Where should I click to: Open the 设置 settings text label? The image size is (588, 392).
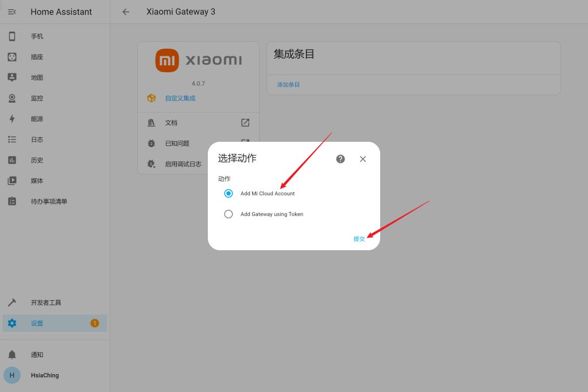point(37,323)
